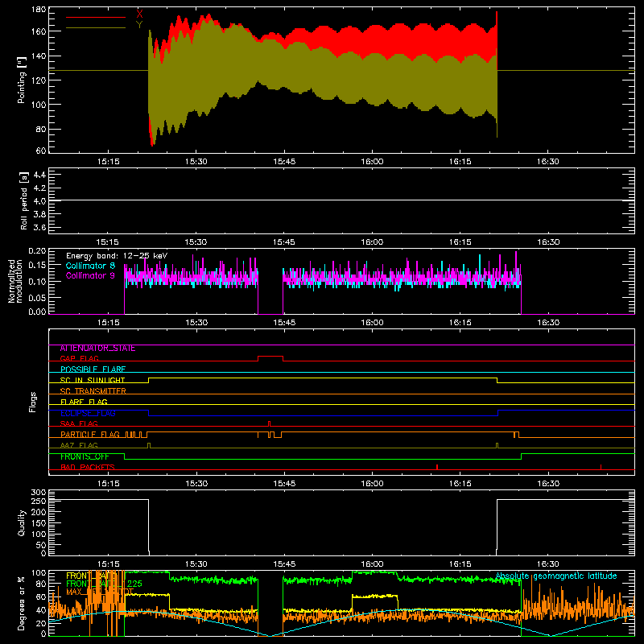Viewport: 644px width, 644px height.
Task: Click the 'ATTENUATOR_STATE' flag label
Action: (97, 349)
